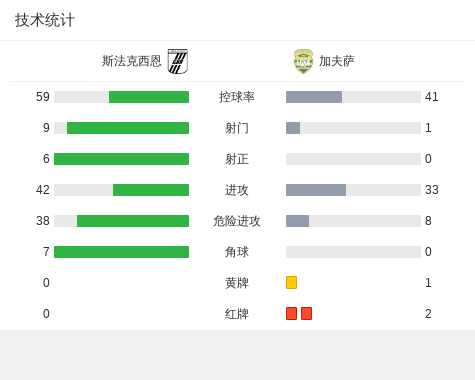Open the 加夫萨 team name link
The height and width of the screenshot is (380, 475).
pyautogui.click(x=337, y=61)
